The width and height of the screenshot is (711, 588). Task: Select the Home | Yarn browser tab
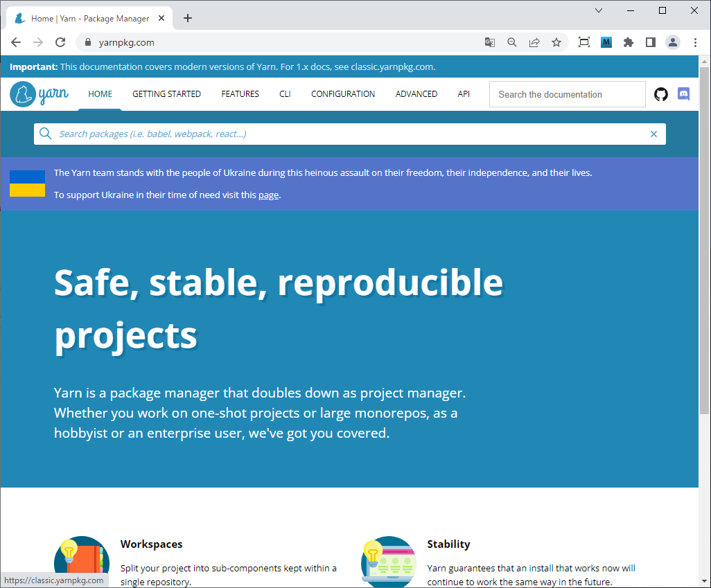point(90,18)
